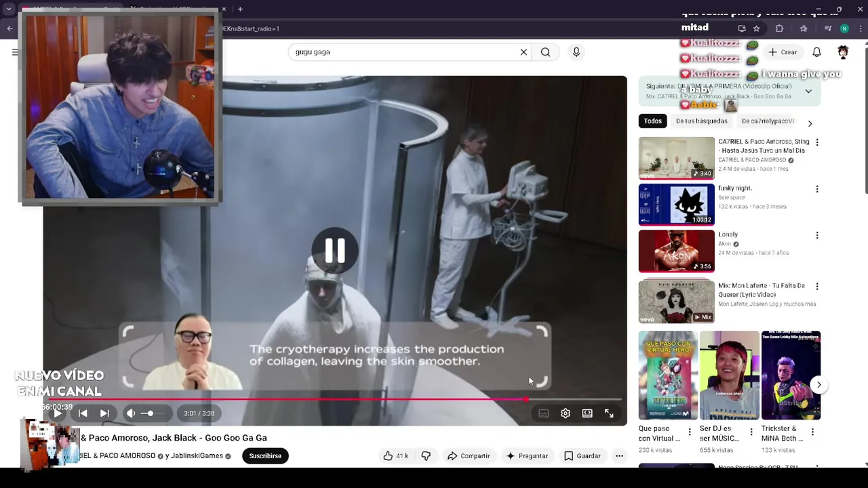868x488 pixels.
Task: Open more actions ellipsis below the video
Action: click(x=619, y=456)
